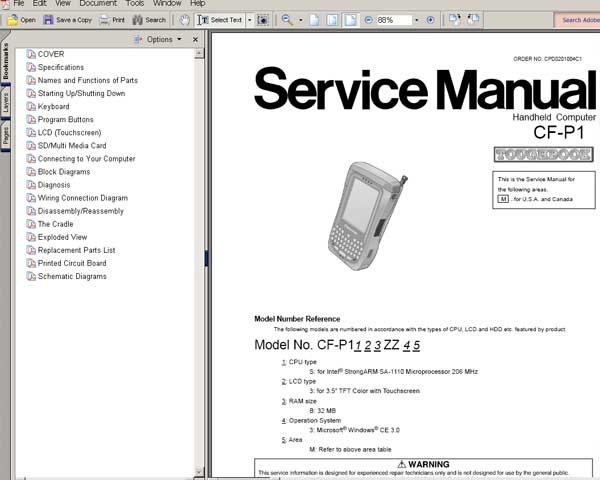Set view to Fit Page icon
The image size is (600, 480).
(332, 20)
